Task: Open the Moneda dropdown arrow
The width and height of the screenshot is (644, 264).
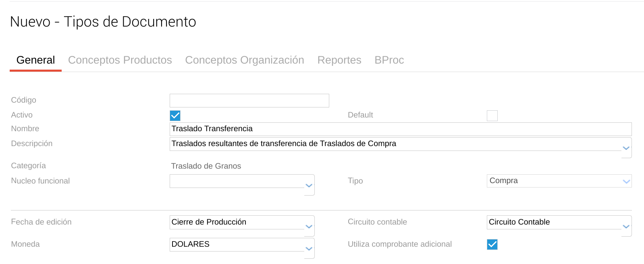Action: pos(309,249)
